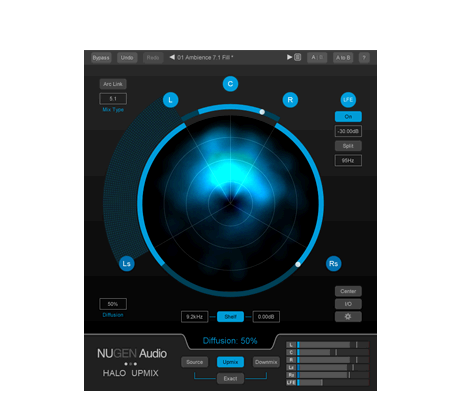Select the L left channel node
460x416 pixels.
(170, 100)
